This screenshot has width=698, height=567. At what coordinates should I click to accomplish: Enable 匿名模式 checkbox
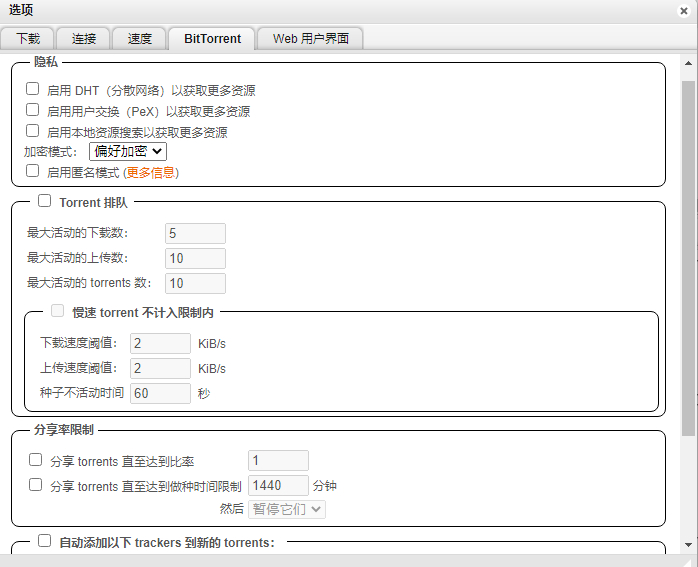(x=32, y=170)
